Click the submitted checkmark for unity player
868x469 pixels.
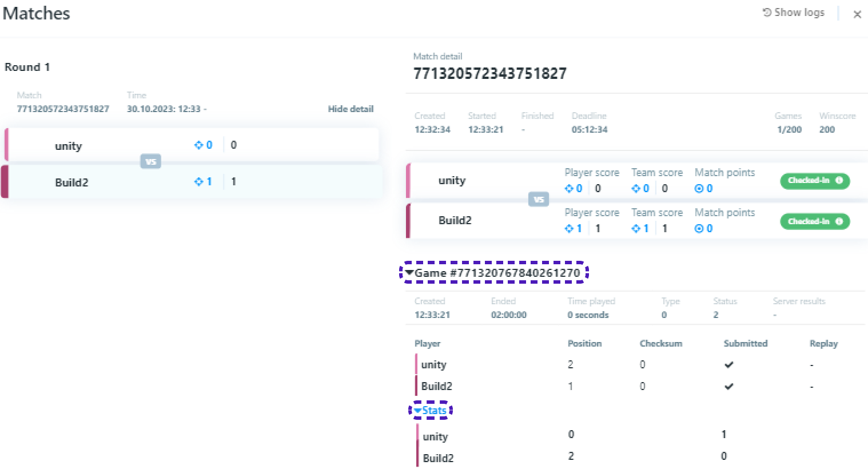pos(728,365)
